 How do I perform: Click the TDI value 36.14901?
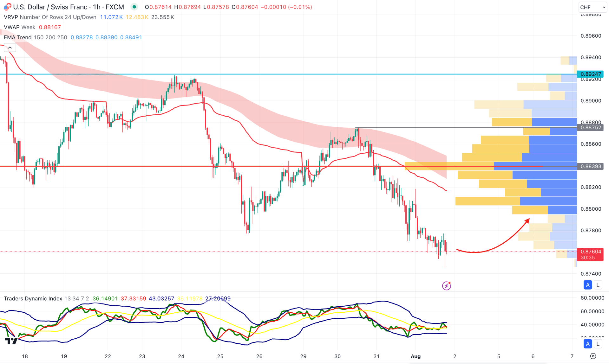[x=105, y=298]
